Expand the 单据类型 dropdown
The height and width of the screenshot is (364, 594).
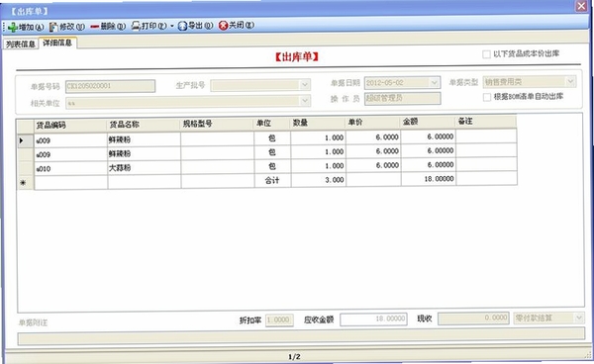(x=570, y=81)
